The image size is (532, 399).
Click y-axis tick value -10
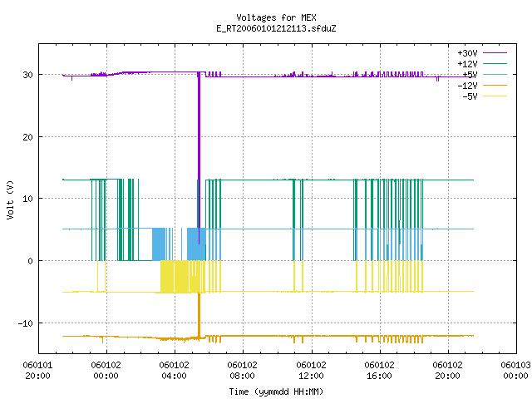(x=26, y=323)
